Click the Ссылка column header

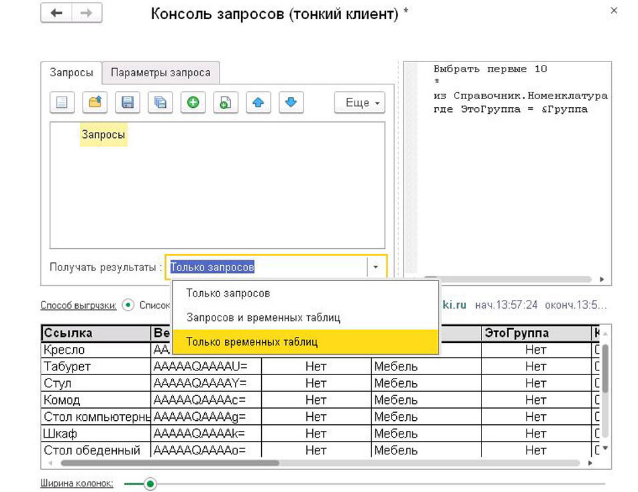(68, 333)
